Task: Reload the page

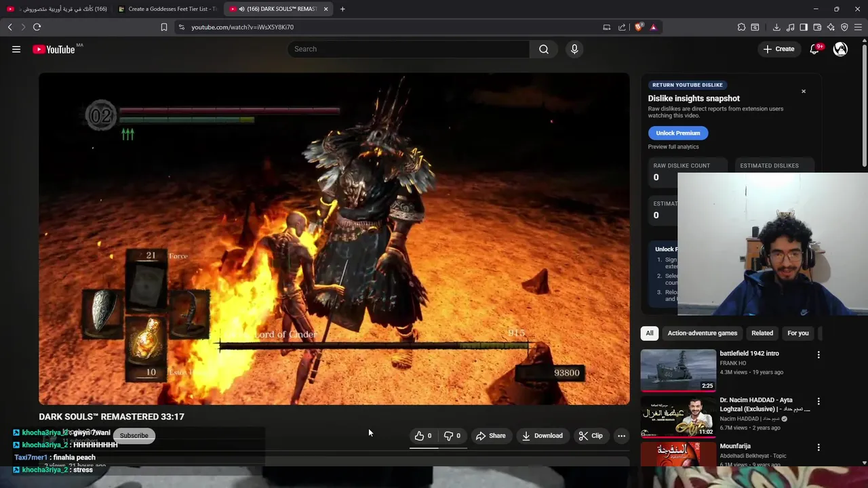Action: (x=37, y=27)
